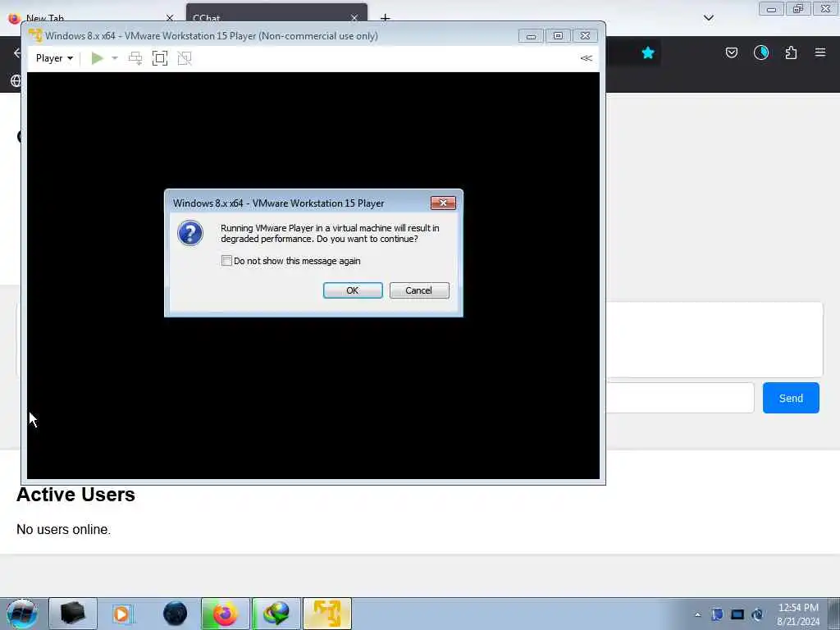Expand the arrow beside the play button
840x630 pixels.
point(115,58)
